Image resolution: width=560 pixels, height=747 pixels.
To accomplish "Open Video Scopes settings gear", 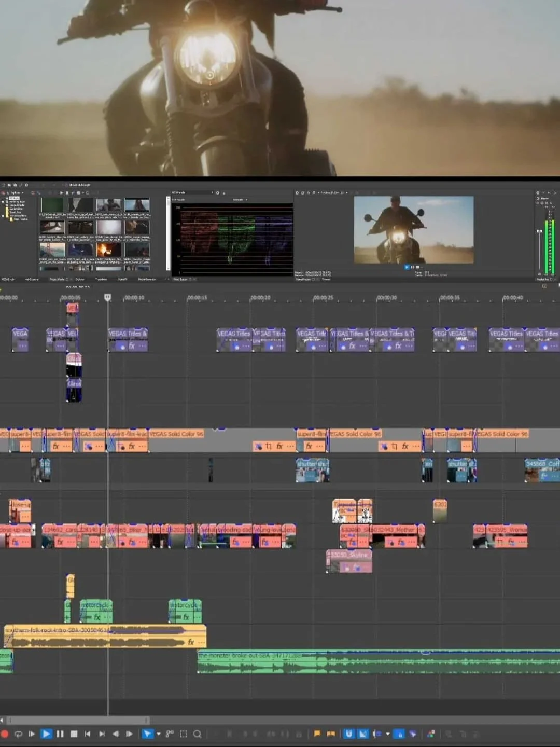I will (218, 193).
